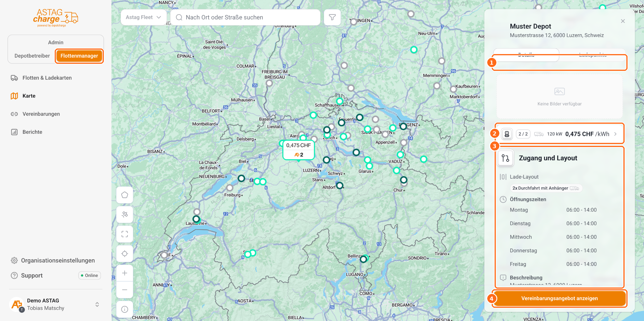Image resolution: width=644 pixels, height=321 pixels.
Task: Click the Demo ASTAG avatar
Action: click(x=17, y=305)
